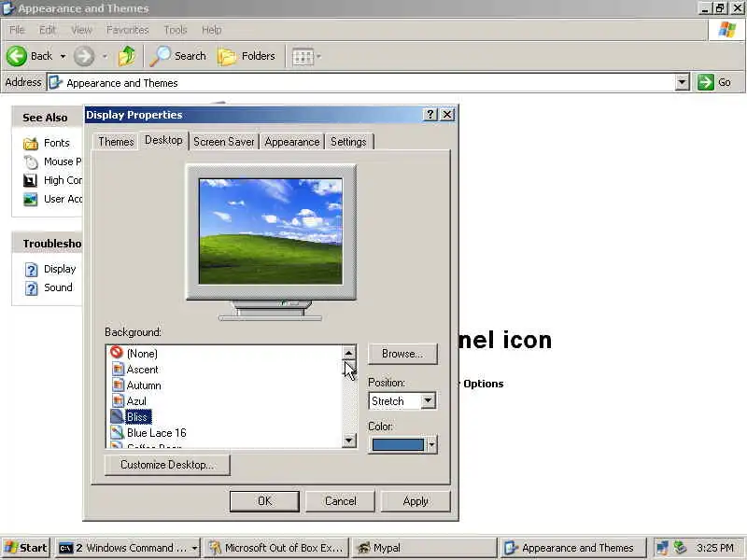Click the High Contrast icon
The image size is (747, 560).
(x=30, y=180)
